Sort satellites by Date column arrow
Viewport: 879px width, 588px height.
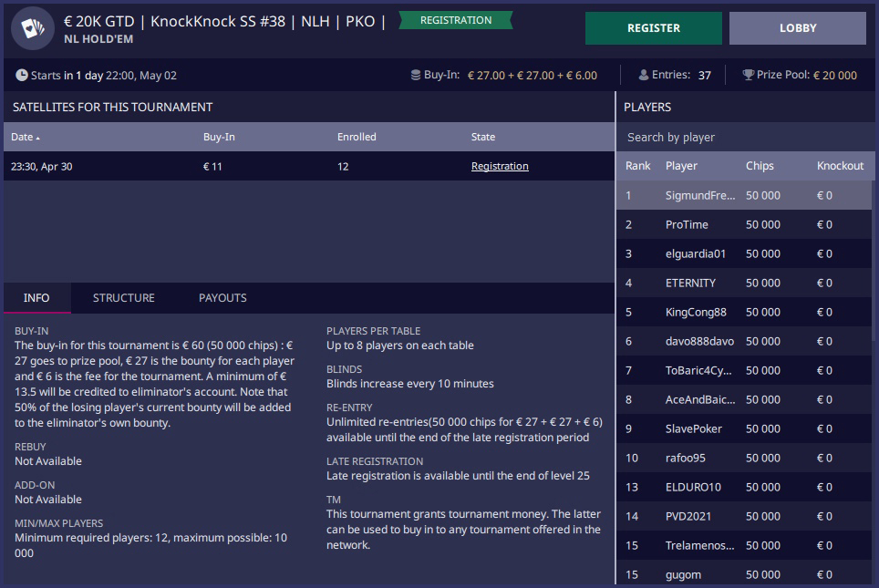pos(37,138)
